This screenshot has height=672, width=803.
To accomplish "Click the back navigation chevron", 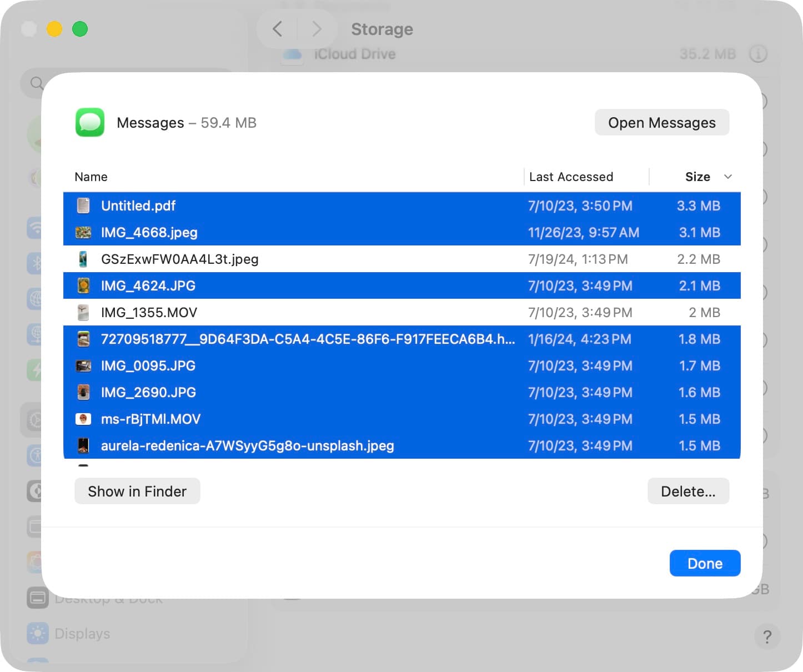I will pyautogui.click(x=278, y=29).
